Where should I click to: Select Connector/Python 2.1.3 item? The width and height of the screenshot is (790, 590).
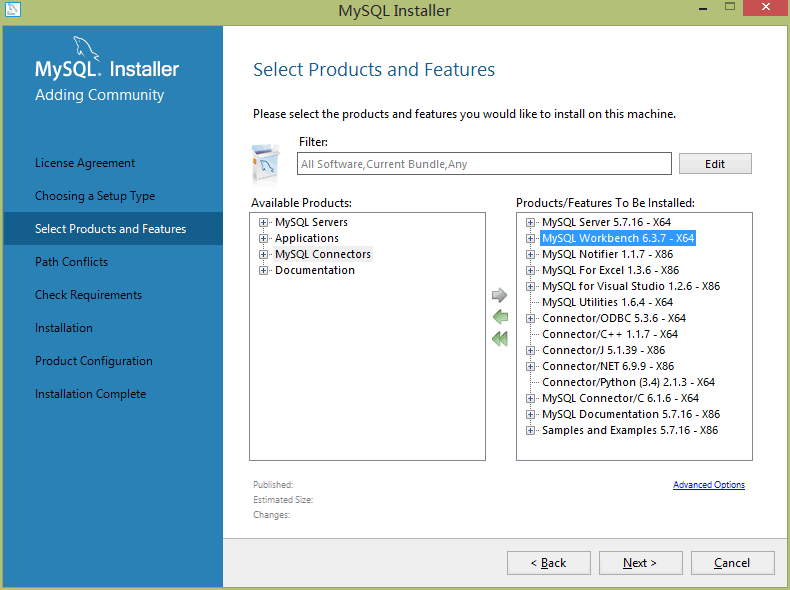tap(628, 382)
